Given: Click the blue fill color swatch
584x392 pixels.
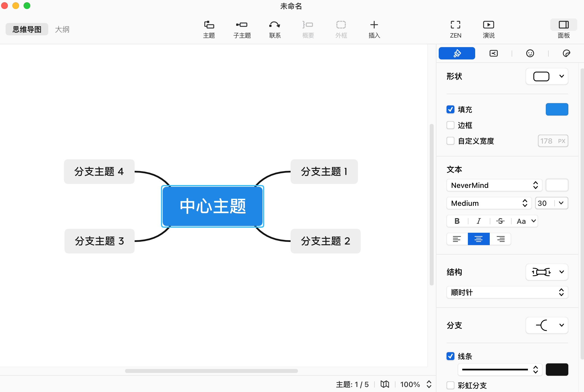Looking at the screenshot, I should pyautogui.click(x=557, y=109).
